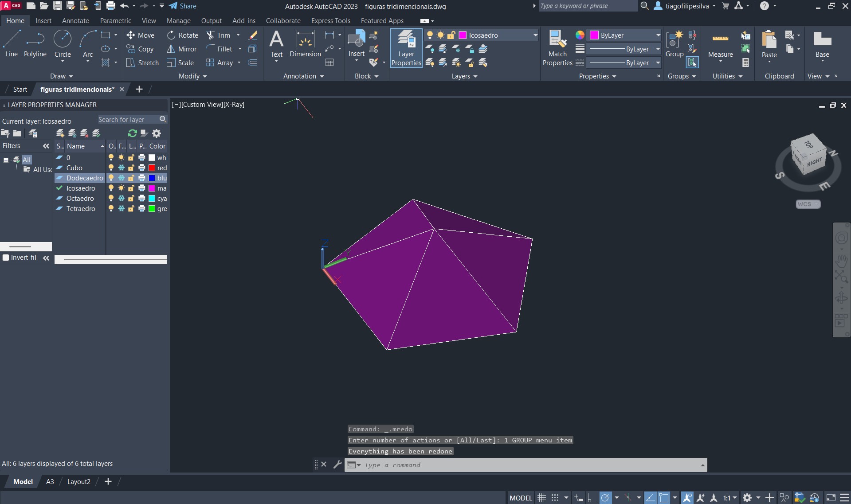The width and height of the screenshot is (851, 504).
Task: Switch to the Annotate ribbon tab
Action: [x=75, y=21]
